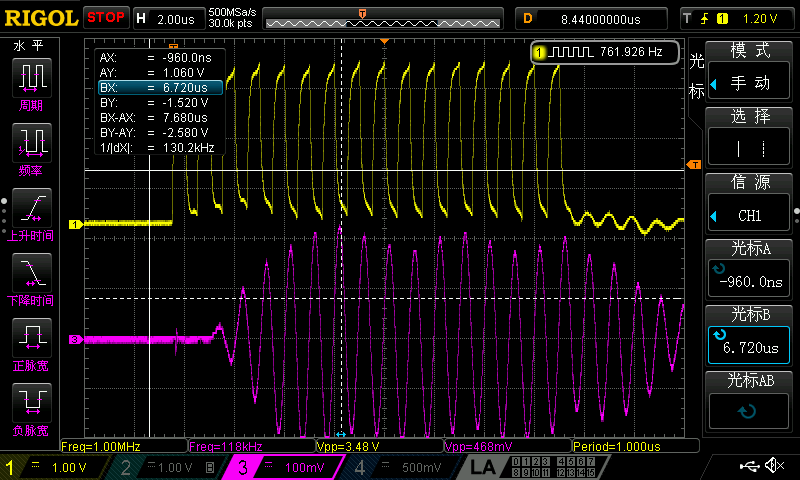800x480 pixels.
Task: Click the highlighted BX 6.720us cursor readout row
Action: tap(160, 88)
